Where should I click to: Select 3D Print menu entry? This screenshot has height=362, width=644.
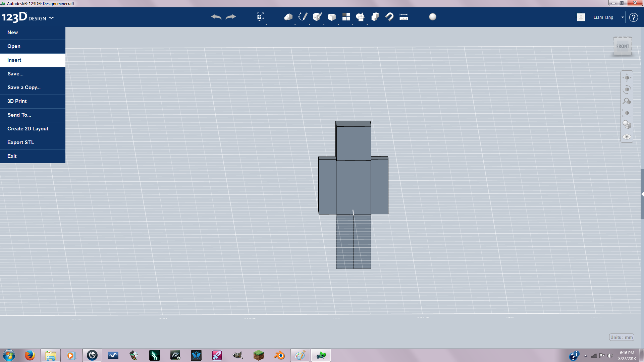pos(33,101)
